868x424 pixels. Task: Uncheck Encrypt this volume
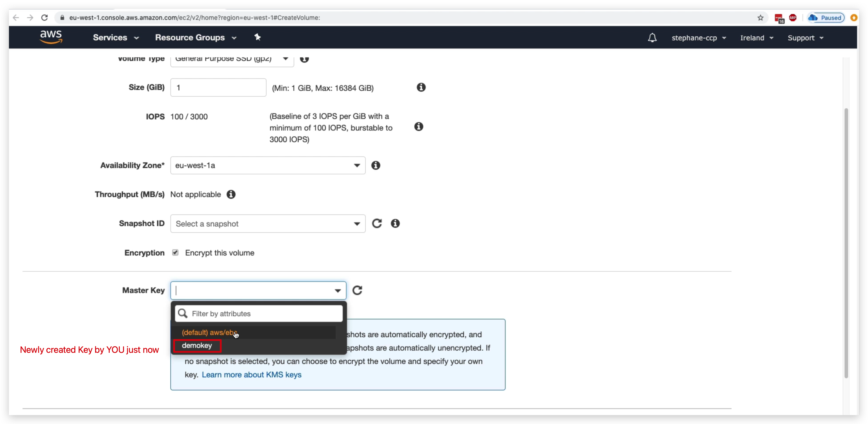pyautogui.click(x=176, y=252)
